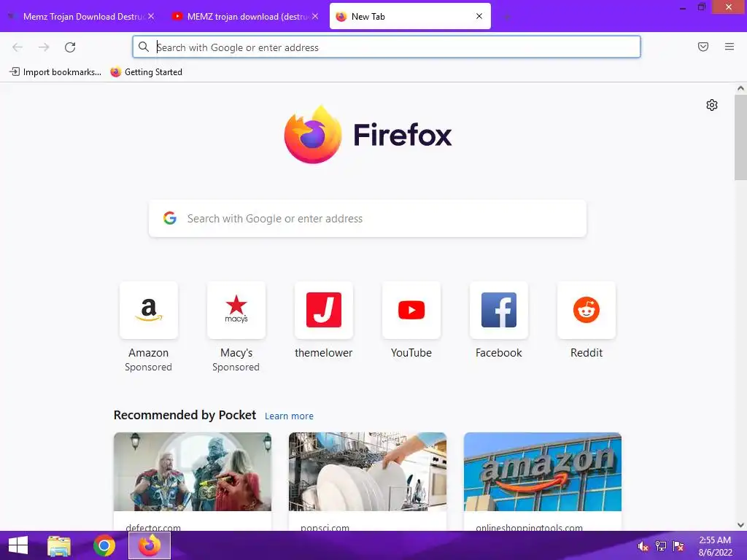Screen dimensions: 747x560
Task: Minimize the Firefox window
Action: [x=683, y=7]
